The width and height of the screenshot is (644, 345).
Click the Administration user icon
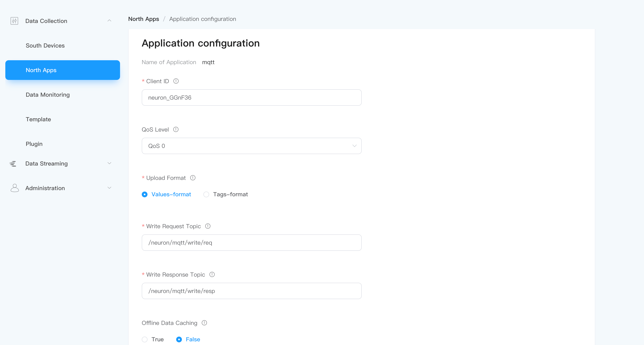pos(15,188)
